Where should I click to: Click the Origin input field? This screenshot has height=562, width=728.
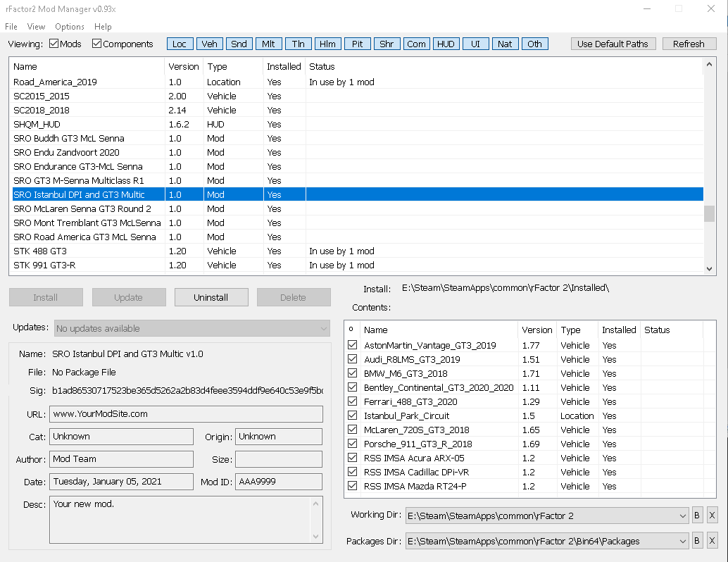pyautogui.click(x=279, y=437)
